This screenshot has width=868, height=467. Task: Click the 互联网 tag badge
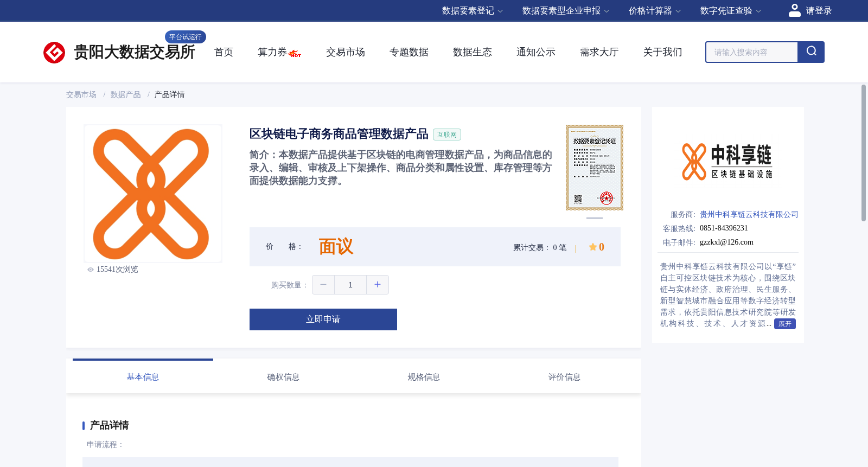pos(447,135)
